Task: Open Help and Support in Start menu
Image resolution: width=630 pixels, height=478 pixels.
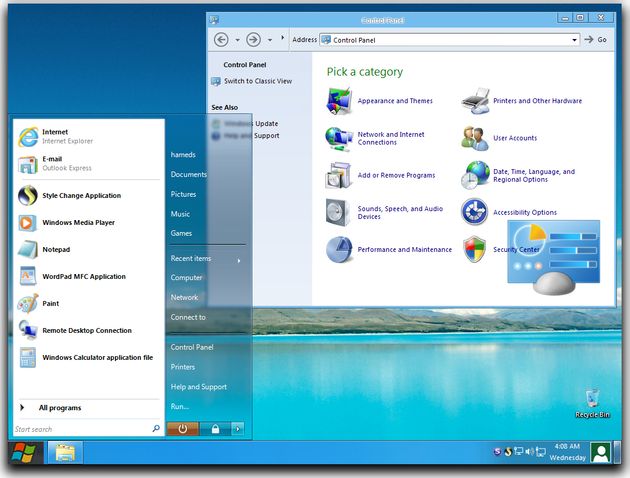Action: (198, 387)
